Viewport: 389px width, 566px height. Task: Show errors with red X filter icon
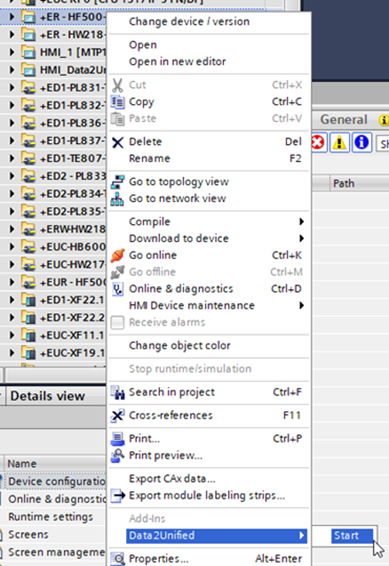click(318, 143)
